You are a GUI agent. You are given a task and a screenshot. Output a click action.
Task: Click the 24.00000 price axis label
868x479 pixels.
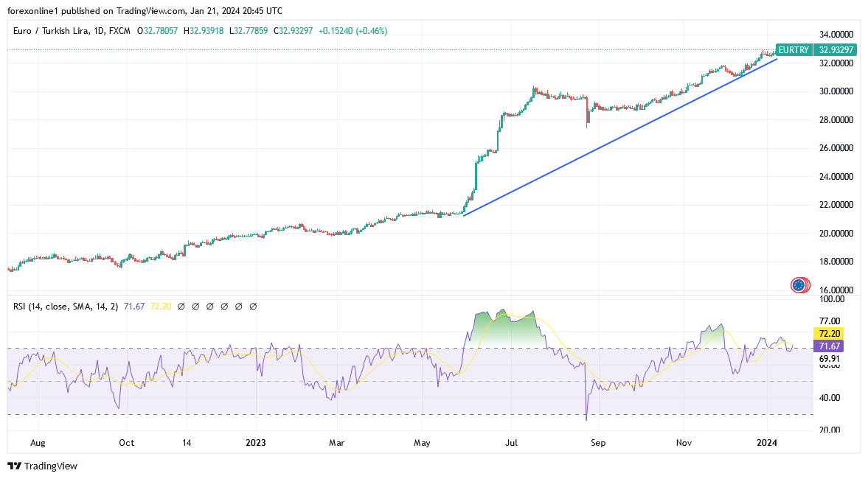coord(836,176)
